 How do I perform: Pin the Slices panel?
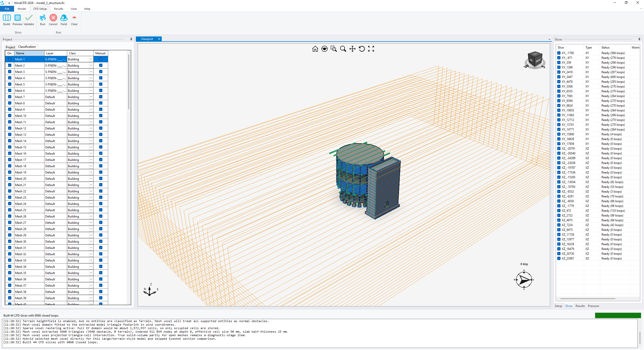tap(639, 39)
